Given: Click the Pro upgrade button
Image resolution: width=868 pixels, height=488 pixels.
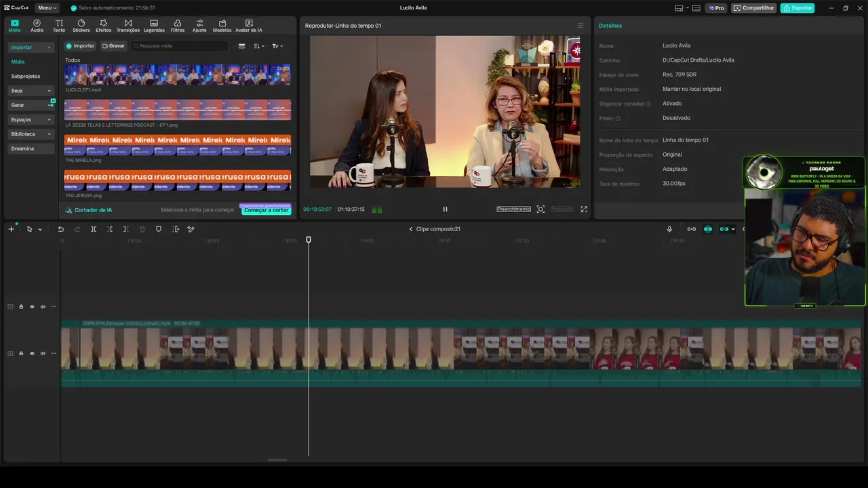Looking at the screenshot, I should tap(715, 8).
